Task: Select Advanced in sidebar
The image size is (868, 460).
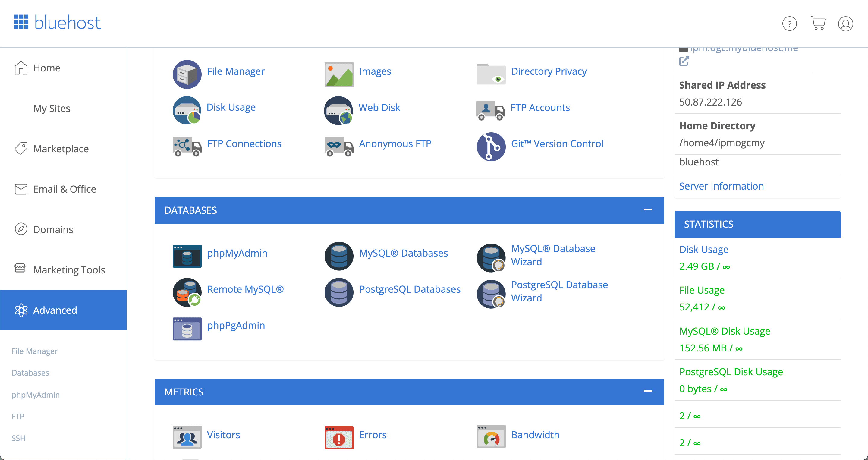Action: [x=63, y=310]
